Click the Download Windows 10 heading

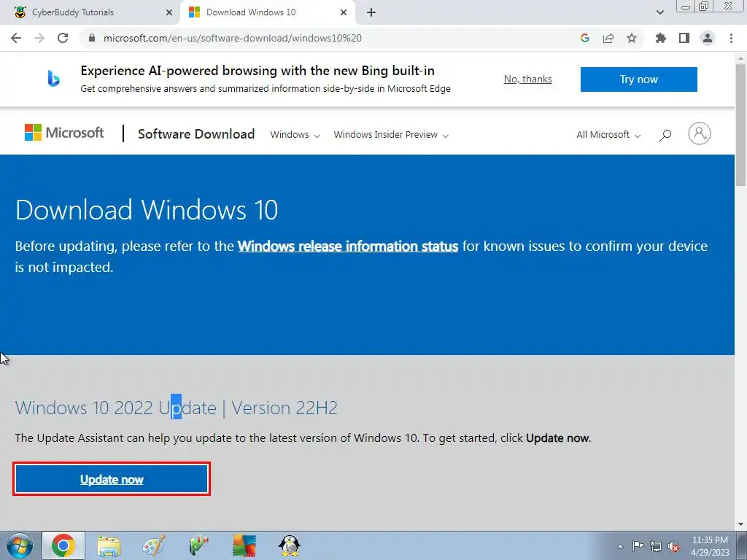(x=147, y=210)
